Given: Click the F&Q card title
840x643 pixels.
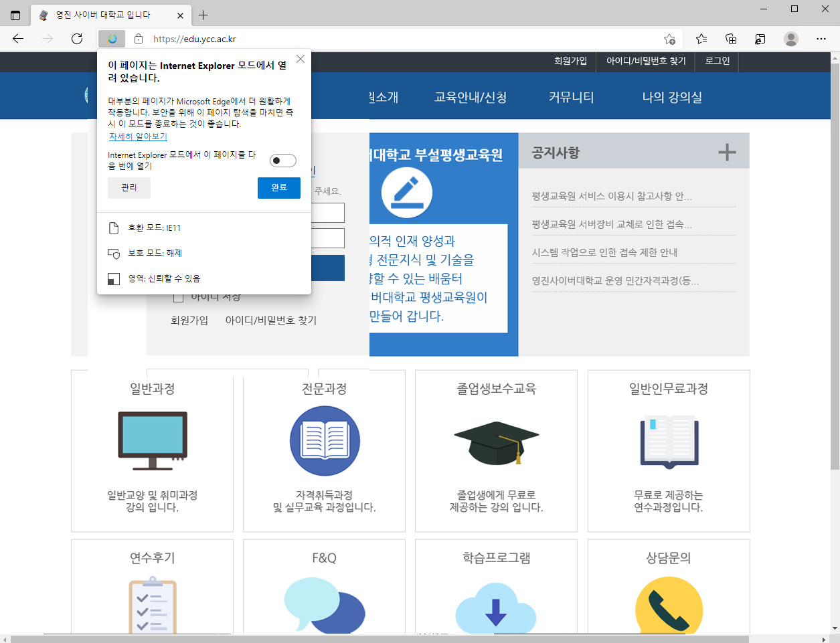Looking at the screenshot, I should click(325, 558).
